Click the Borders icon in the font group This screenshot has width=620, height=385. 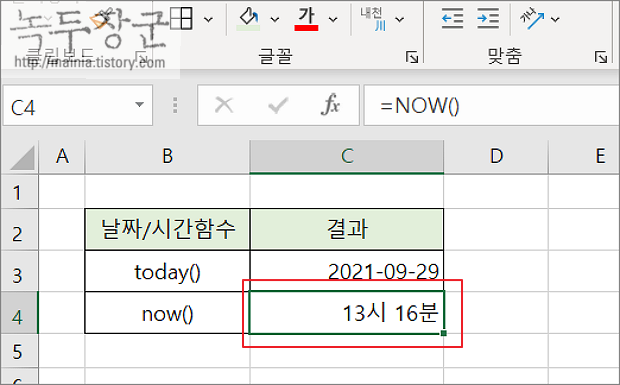tap(181, 18)
